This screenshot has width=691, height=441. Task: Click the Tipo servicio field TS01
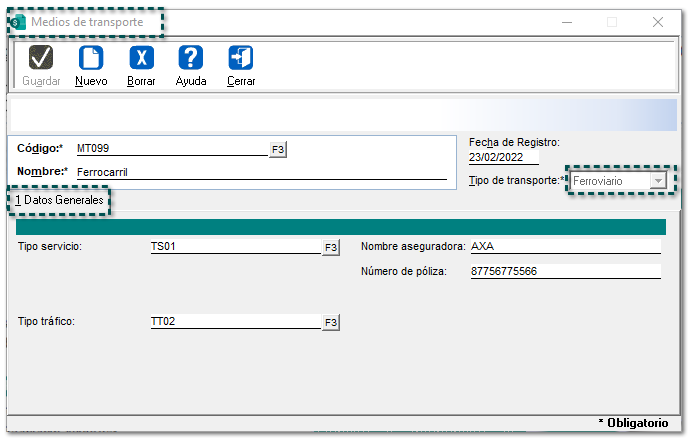pyautogui.click(x=232, y=246)
